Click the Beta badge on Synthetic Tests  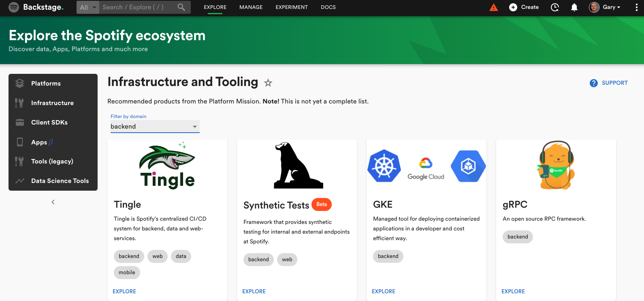point(322,204)
